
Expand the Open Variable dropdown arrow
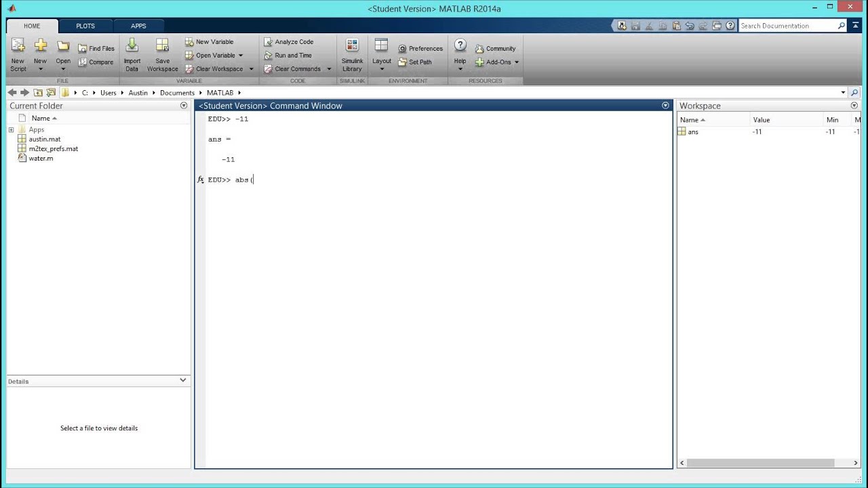point(240,56)
